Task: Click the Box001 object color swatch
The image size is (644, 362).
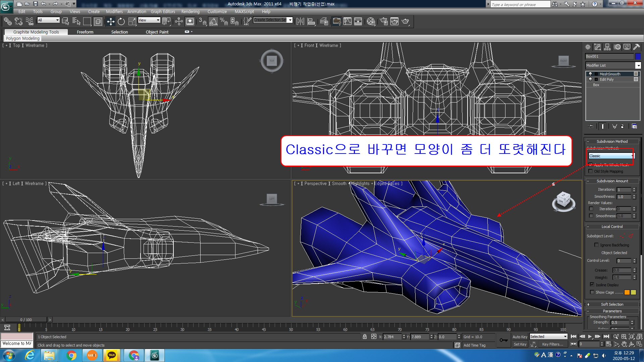Action: tap(638, 56)
